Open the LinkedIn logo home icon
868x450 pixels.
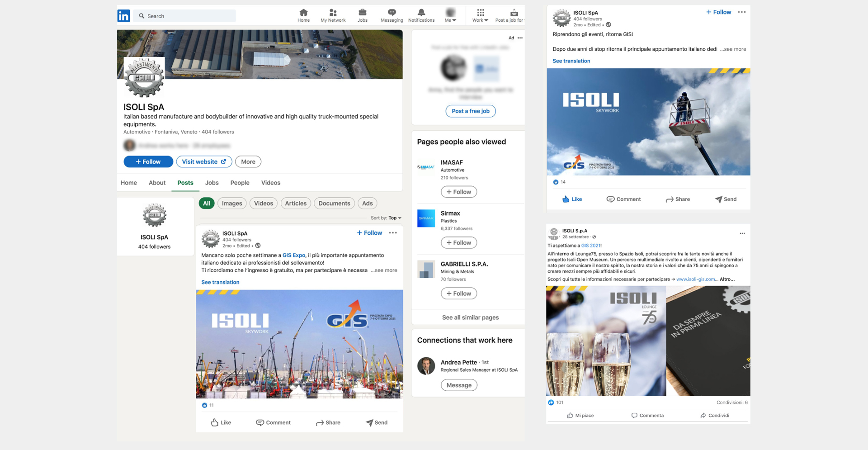[123, 16]
